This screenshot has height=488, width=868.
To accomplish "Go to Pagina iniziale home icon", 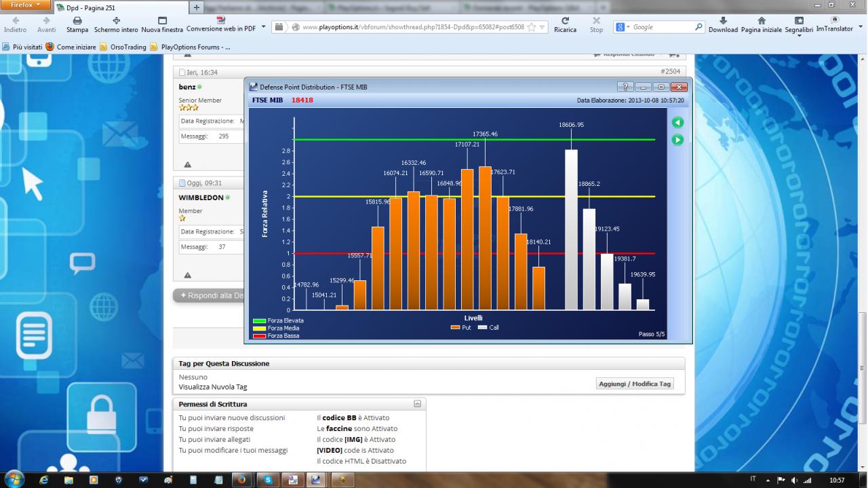I will pos(762,21).
